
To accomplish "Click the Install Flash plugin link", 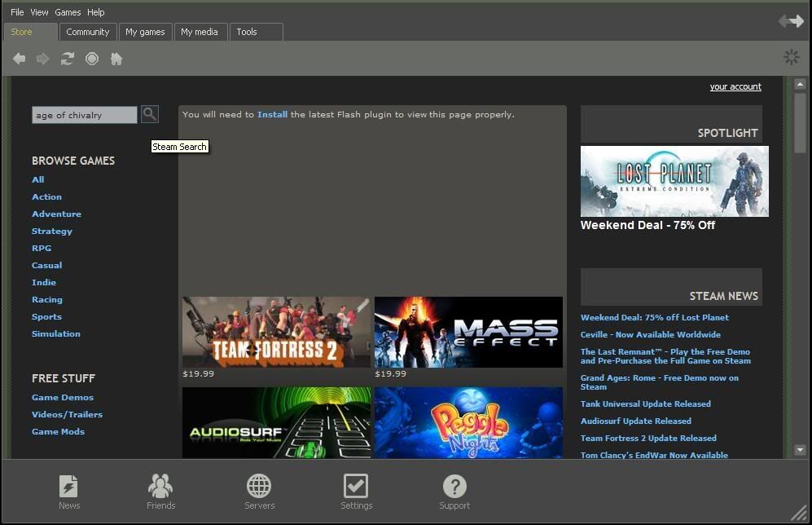I will click(272, 114).
